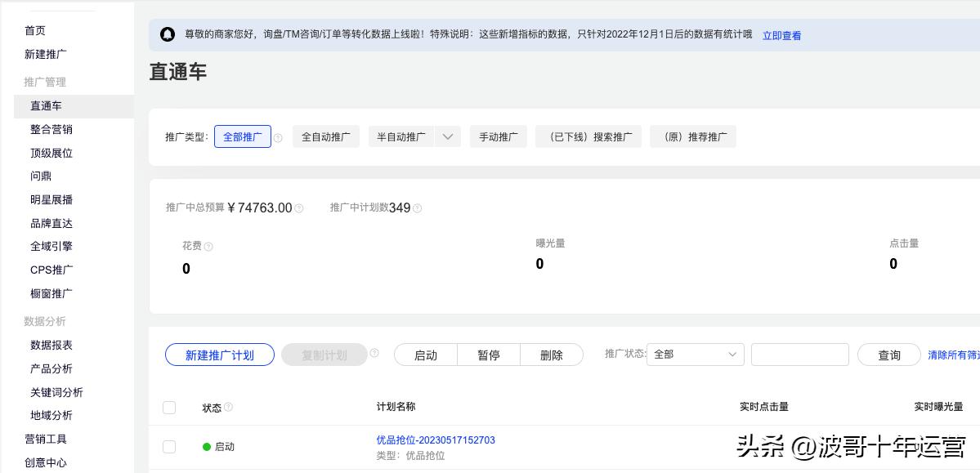Image resolution: width=980 pixels, height=473 pixels.
Task: Click help icon next to 状态 column
Action: click(x=229, y=408)
